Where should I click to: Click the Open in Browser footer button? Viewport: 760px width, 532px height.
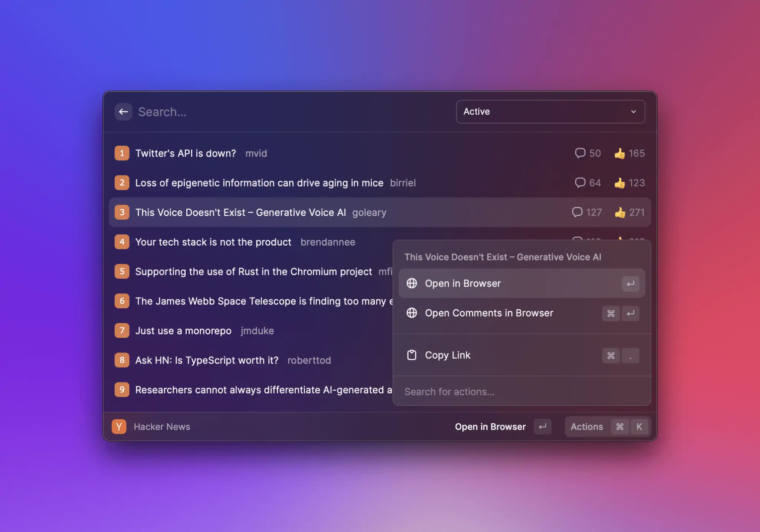pyautogui.click(x=490, y=426)
